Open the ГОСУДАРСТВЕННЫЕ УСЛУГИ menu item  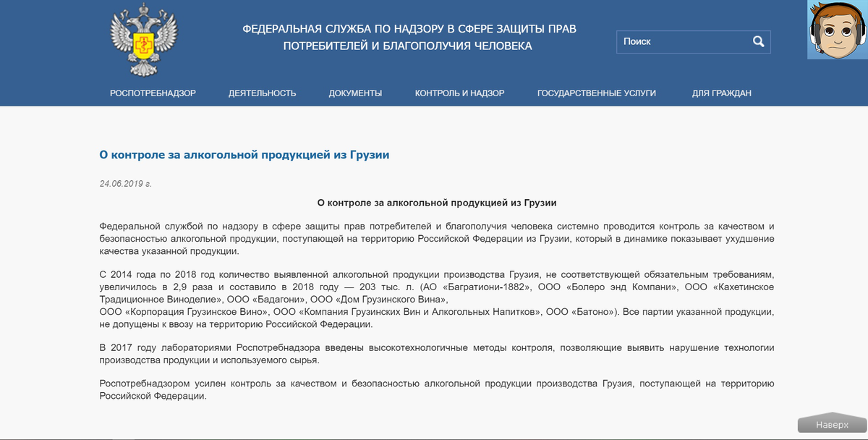pos(597,93)
